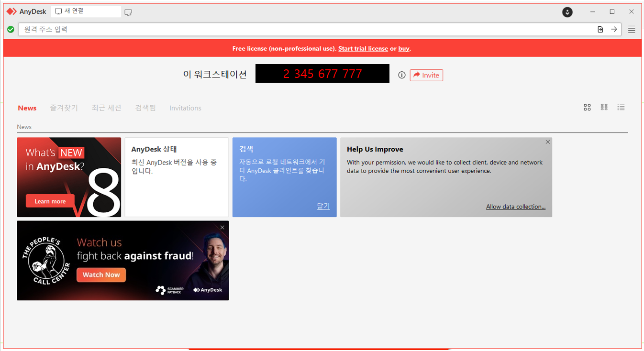Open the 최근 세션 tab
Screen dimensions: 644x351
click(x=106, y=108)
